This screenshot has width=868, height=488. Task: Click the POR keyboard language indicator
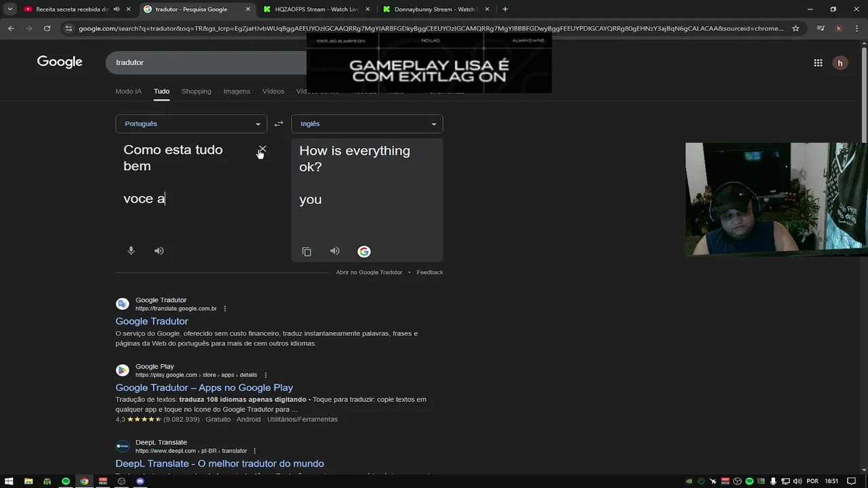click(x=812, y=481)
